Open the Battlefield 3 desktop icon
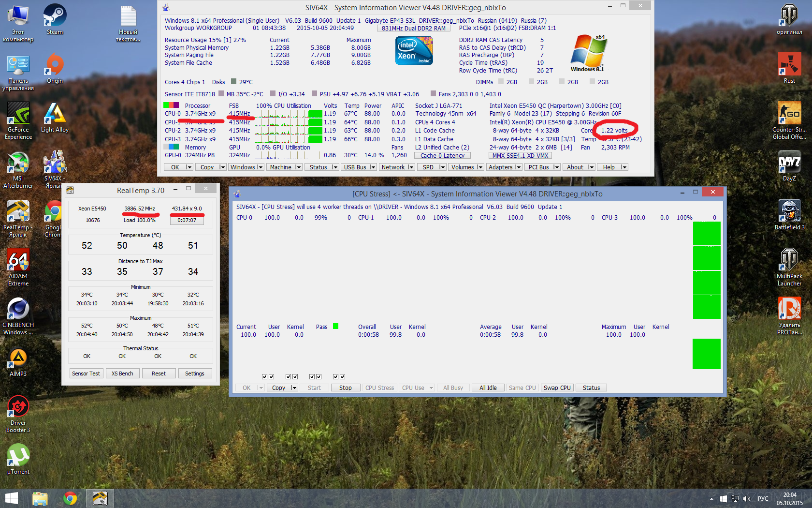 point(789,215)
